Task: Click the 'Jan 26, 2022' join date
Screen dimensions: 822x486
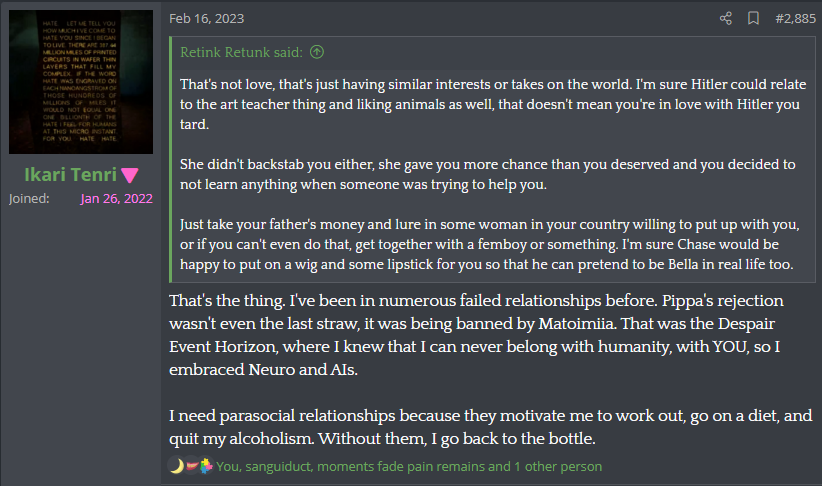Action: pos(116,198)
